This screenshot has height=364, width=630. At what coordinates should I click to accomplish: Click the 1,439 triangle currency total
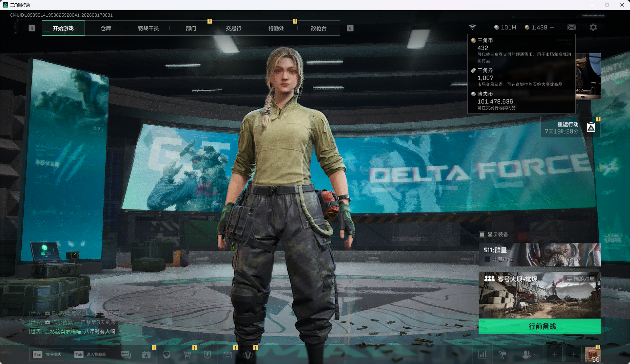[x=536, y=27]
